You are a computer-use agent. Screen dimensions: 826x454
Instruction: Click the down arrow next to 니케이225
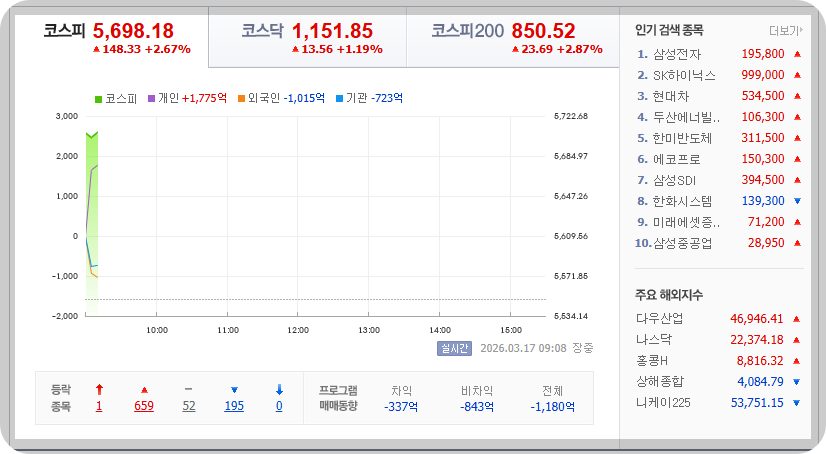(796, 403)
